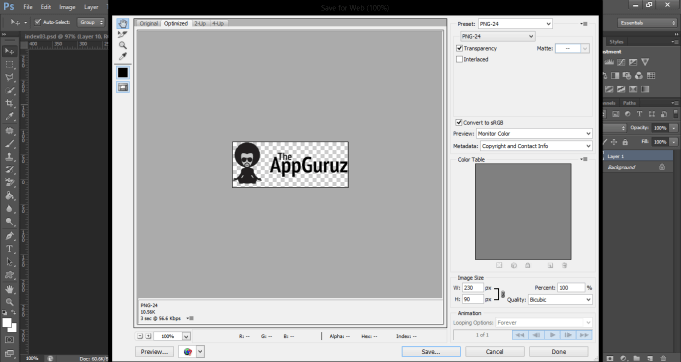Select the Slice Select tool in the dialog
This screenshot has height=362, width=681.
123,34
